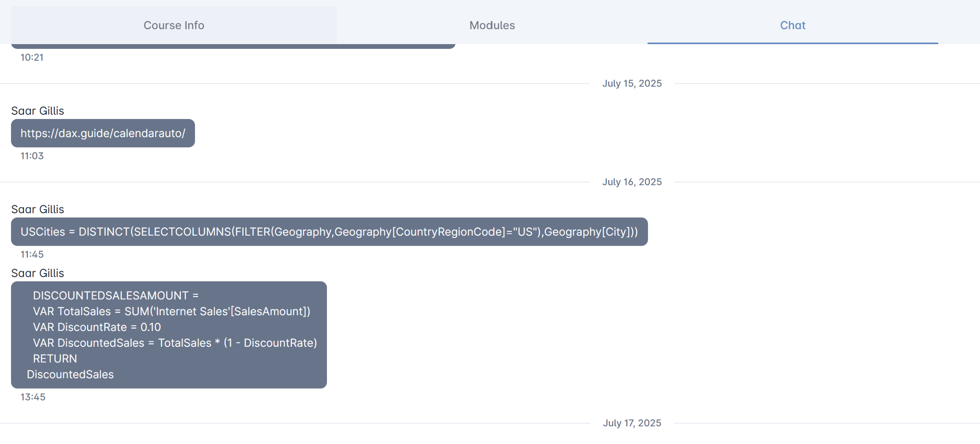Click the July 17, 2025 date separator
The height and width of the screenshot is (444, 980).
click(632, 423)
